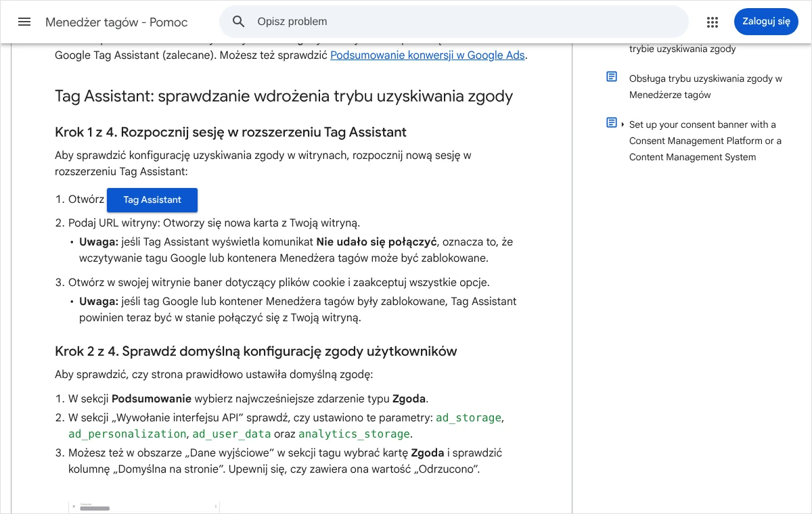Click the bold word Podsumowanie in step 1
Viewport: 812px width, 514px height.
(152, 398)
